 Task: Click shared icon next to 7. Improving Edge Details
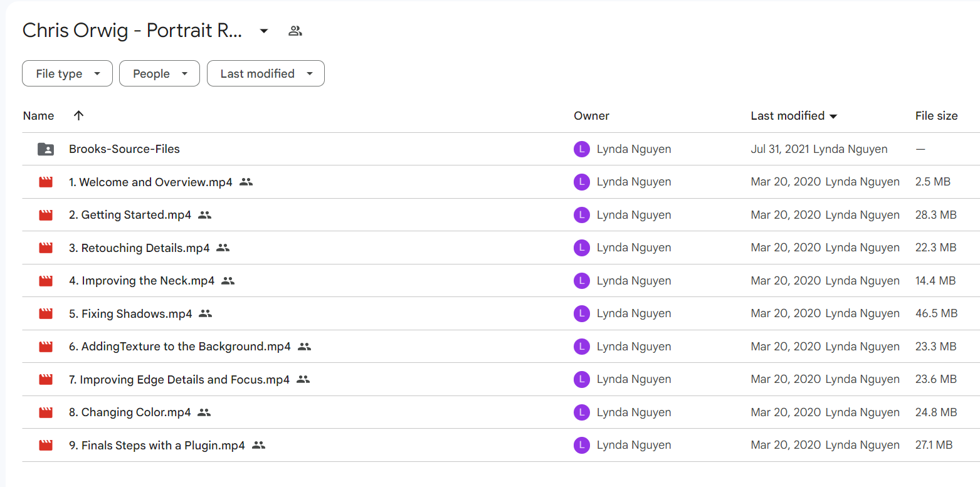pos(303,379)
